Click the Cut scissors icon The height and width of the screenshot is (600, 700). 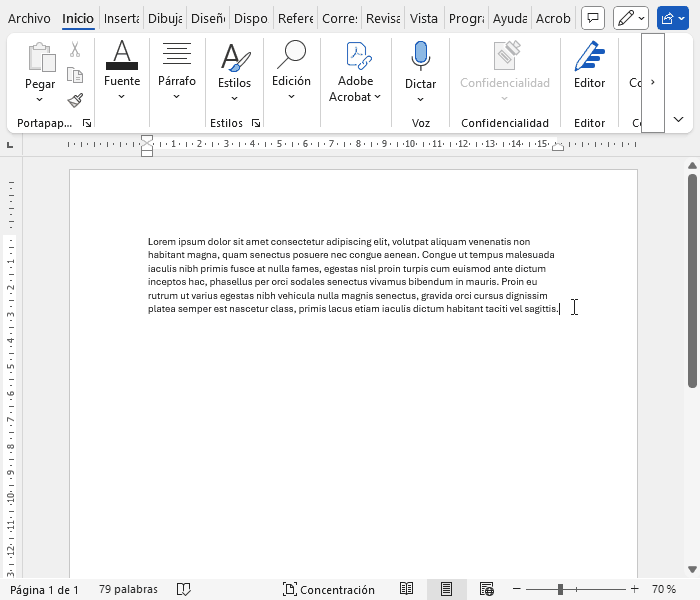pos(75,50)
